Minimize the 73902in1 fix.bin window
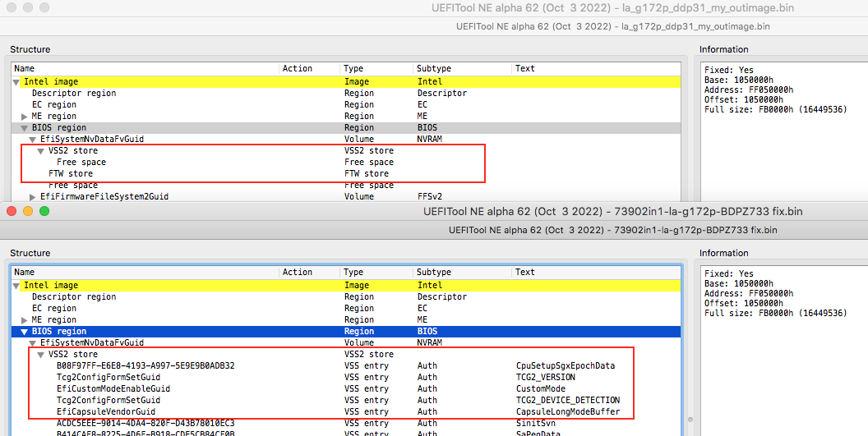 click(28, 211)
